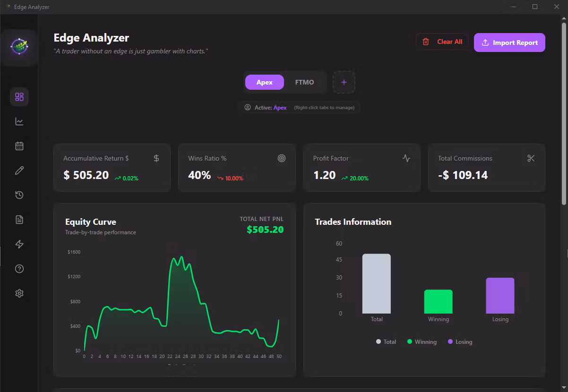
Task: Add a new account tab with plus
Action: [344, 82]
